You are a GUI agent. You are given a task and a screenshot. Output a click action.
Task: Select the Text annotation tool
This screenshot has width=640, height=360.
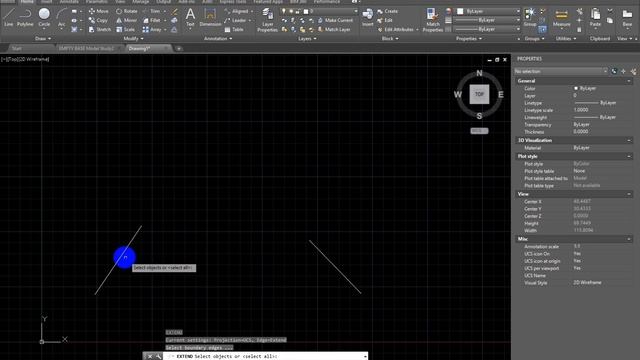[x=190, y=18]
